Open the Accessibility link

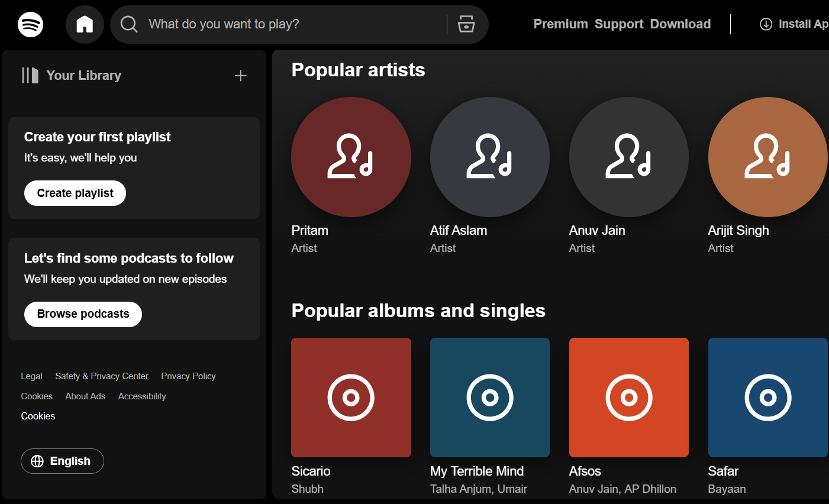click(142, 396)
